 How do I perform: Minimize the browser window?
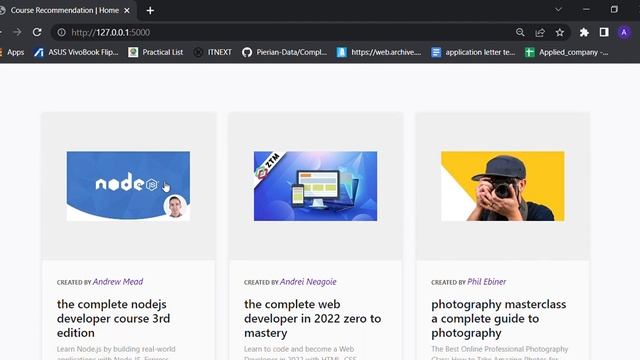586,9
